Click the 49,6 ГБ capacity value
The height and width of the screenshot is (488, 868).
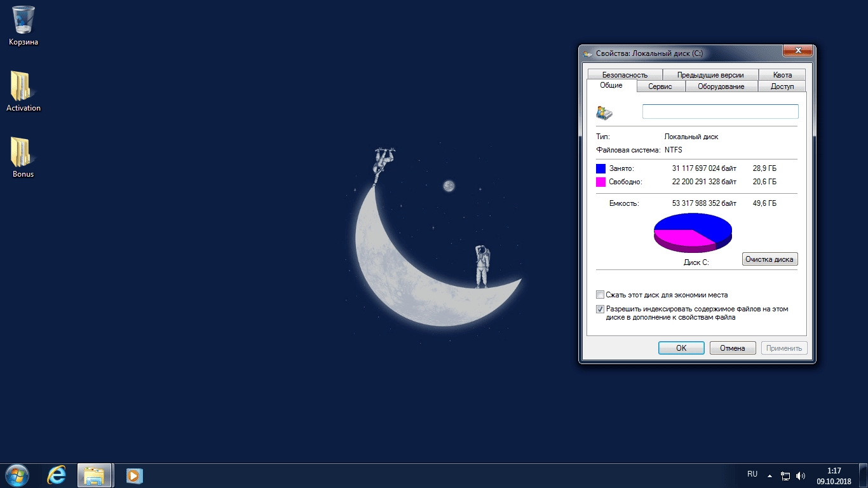764,203
